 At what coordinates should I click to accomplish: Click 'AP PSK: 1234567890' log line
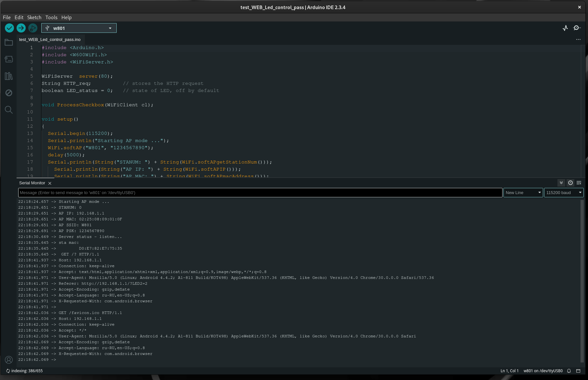pos(82,231)
